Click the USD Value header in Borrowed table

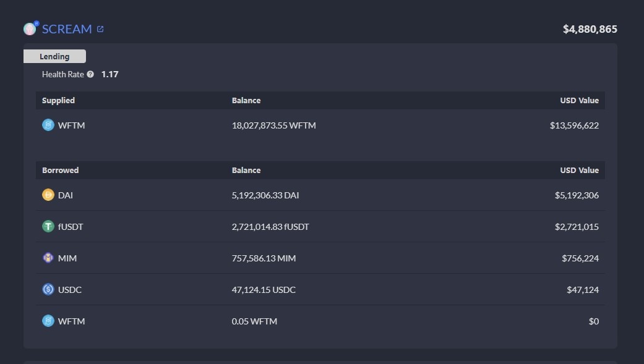(579, 170)
